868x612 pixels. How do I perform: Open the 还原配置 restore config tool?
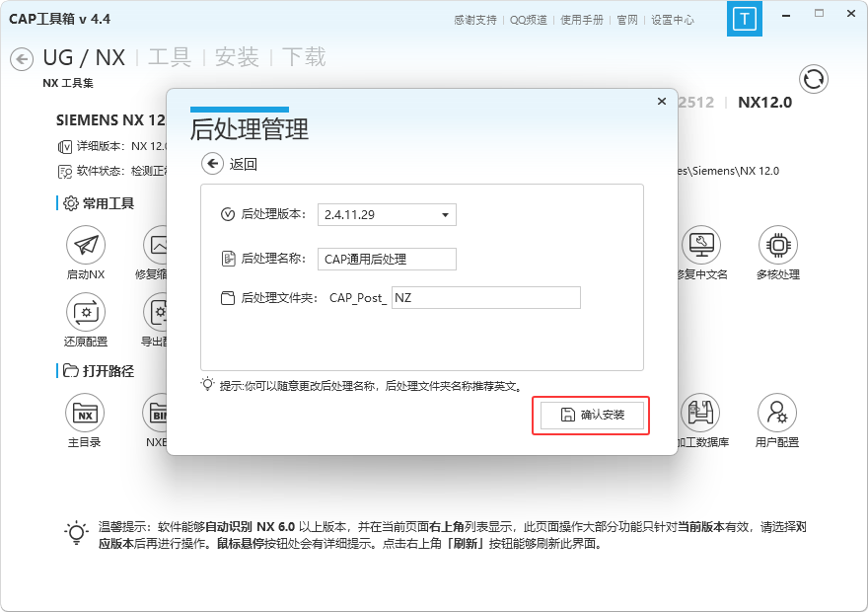pyautogui.click(x=85, y=312)
